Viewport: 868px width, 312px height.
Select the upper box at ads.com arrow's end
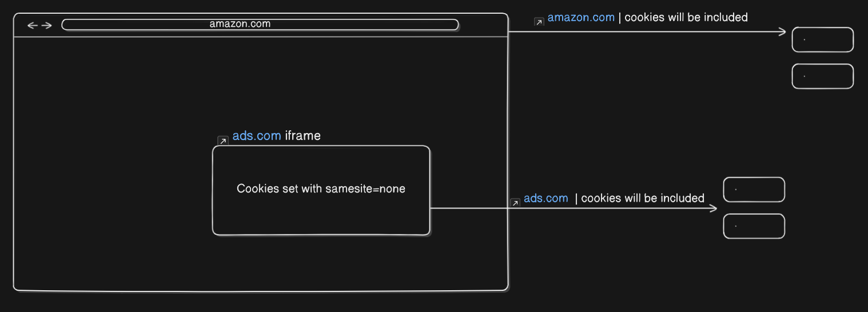point(754,190)
